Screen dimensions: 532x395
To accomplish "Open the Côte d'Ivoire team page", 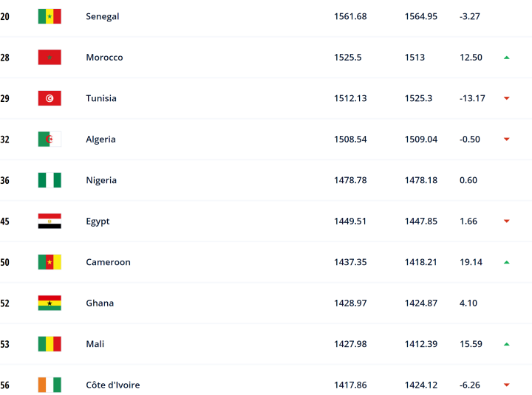I will [112, 385].
